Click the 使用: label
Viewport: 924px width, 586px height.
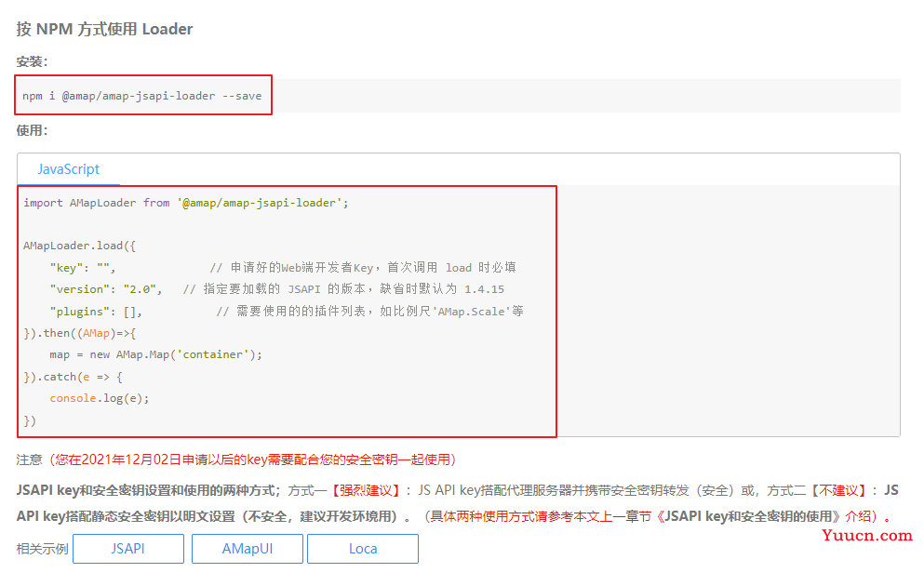(x=32, y=130)
